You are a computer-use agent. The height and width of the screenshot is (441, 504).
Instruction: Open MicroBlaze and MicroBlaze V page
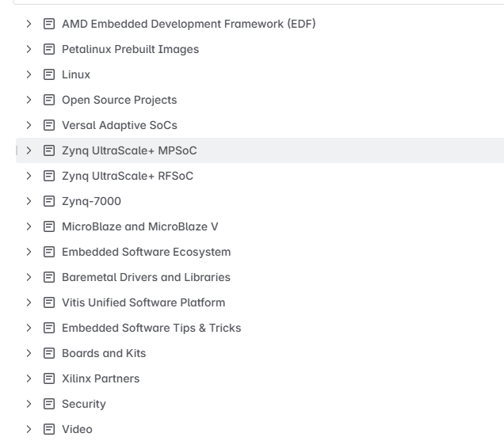coord(139,226)
